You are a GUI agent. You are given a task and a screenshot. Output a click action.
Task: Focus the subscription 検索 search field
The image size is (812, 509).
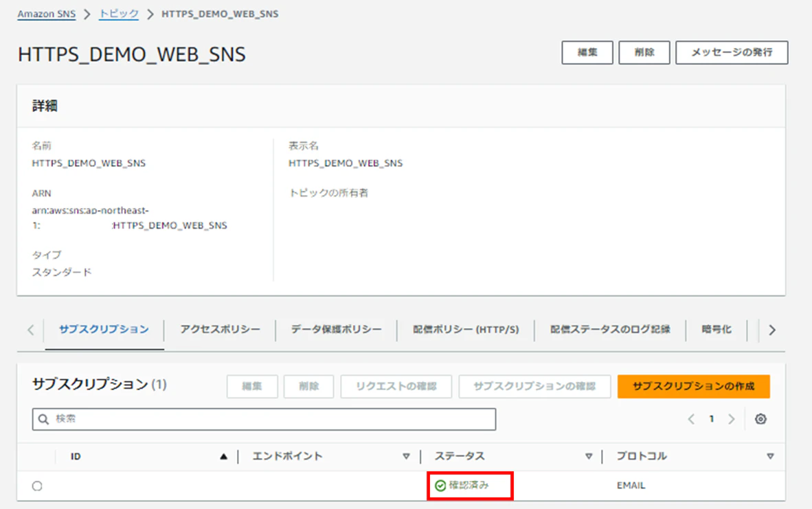point(264,419)
